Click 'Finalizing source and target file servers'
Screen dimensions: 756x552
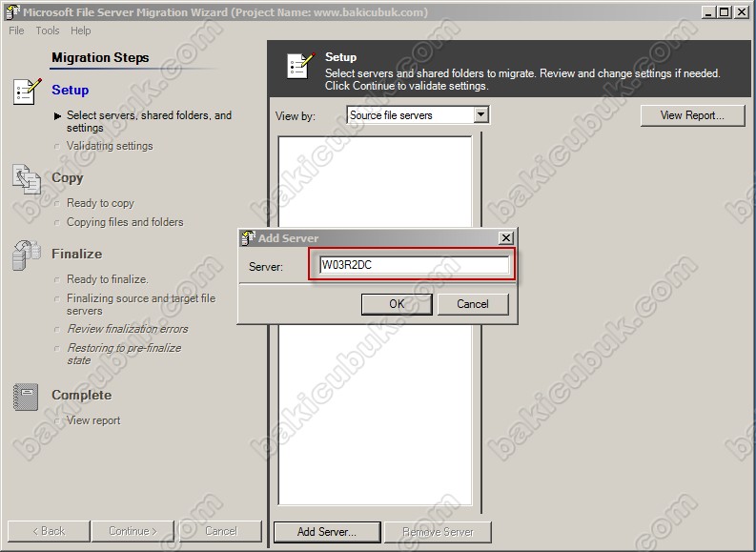tap(141, 304)
